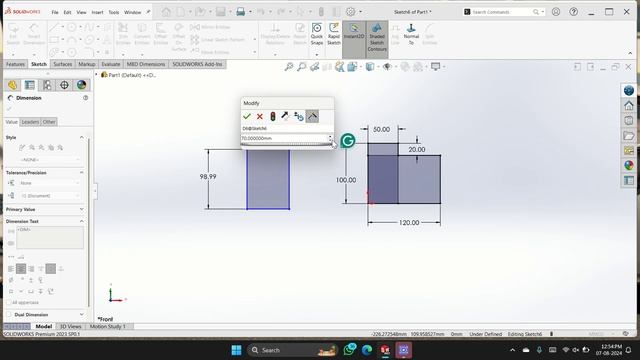This screenshot has width=640, height=360.
Task: Open the PropertyManager tab
Action: (x=30, y=85)
